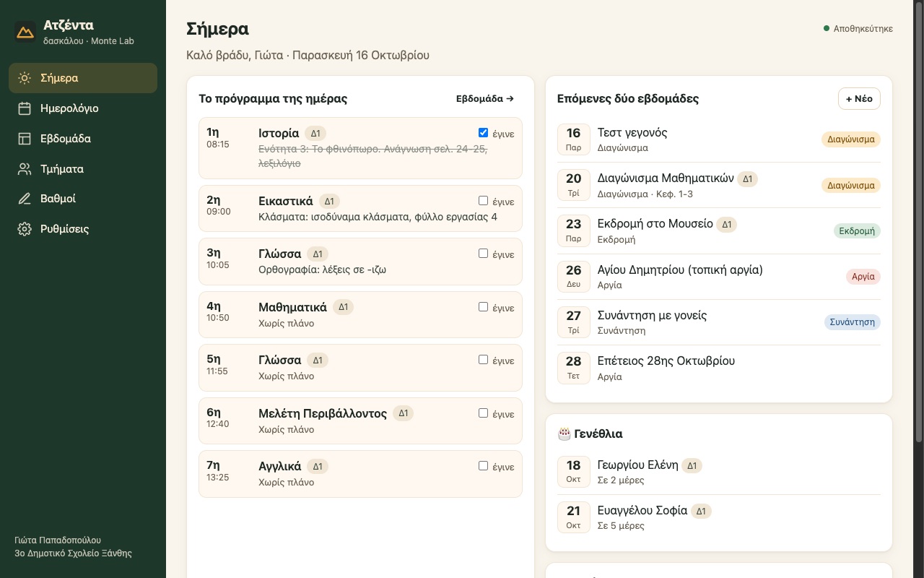Open the Ημερολόγιο calendar icon

click(25, 108)
